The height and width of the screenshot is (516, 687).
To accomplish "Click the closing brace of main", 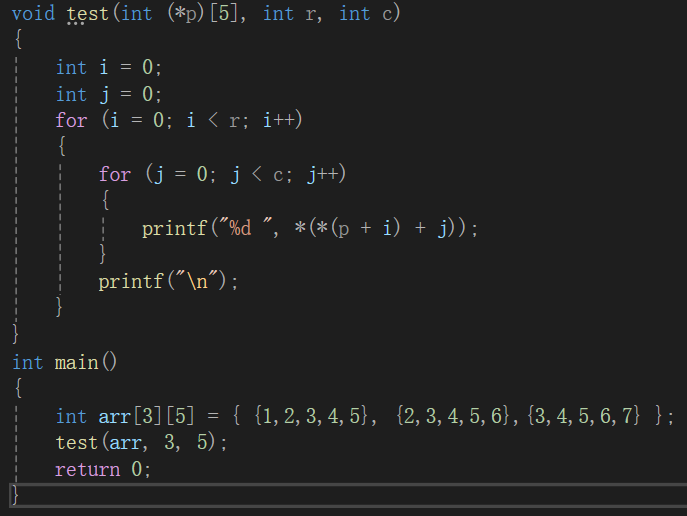I will [15, 495].
